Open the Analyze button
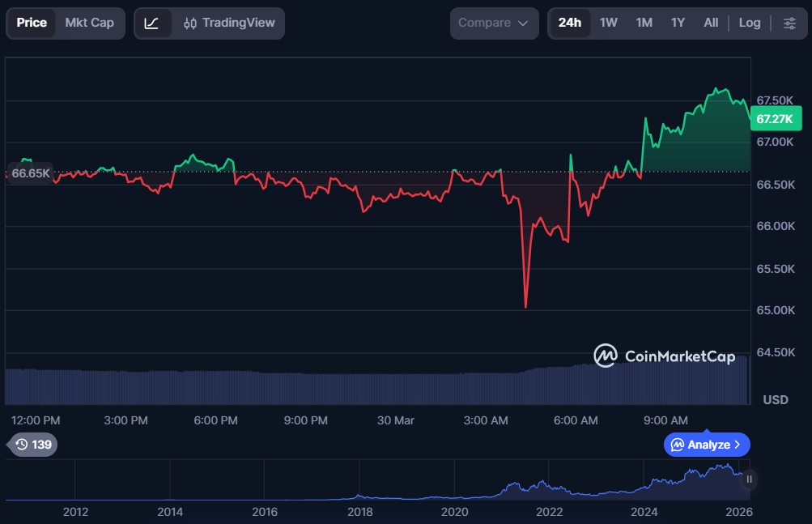This screenshot has width=812, height=524. point(706,445)
